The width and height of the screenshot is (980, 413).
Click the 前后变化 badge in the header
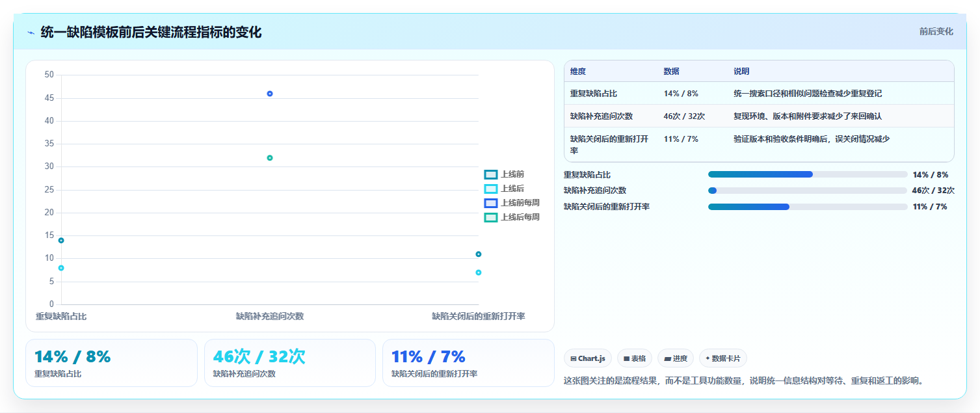pyautogui.click(x=936, y=31)
